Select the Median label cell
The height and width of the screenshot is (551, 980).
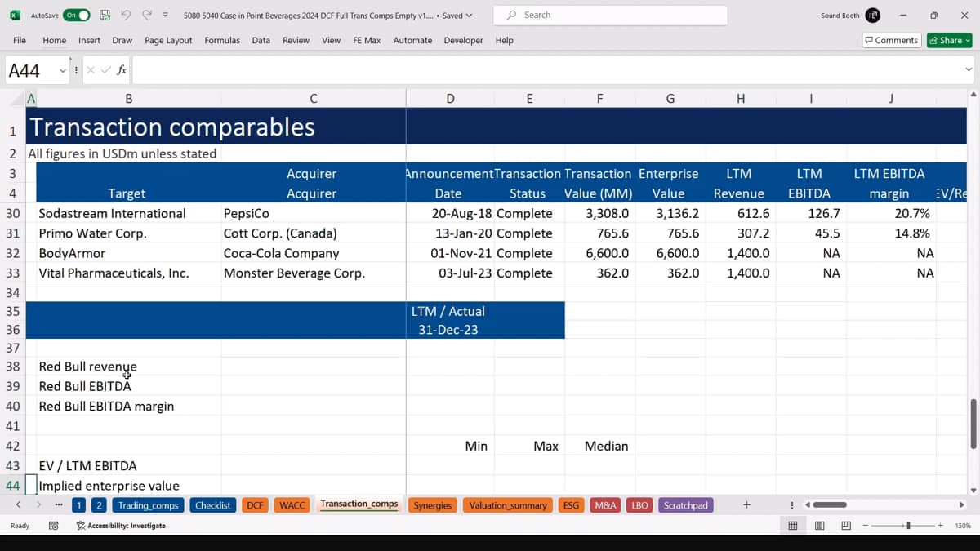pyautogui.click(x=599, y=446)
